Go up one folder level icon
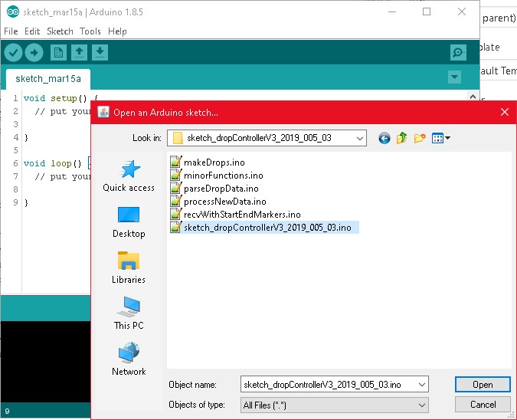The width and height of the screenshot is (517, 420). 401,138
